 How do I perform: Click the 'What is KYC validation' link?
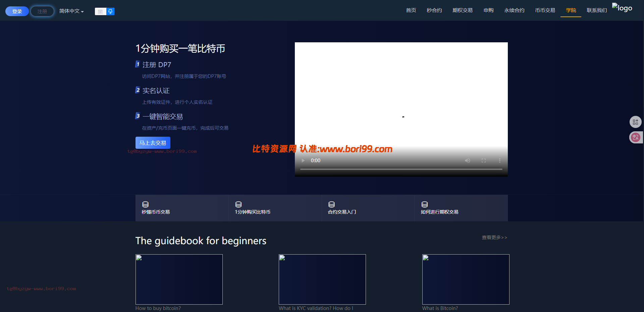(x=316, y=308)
